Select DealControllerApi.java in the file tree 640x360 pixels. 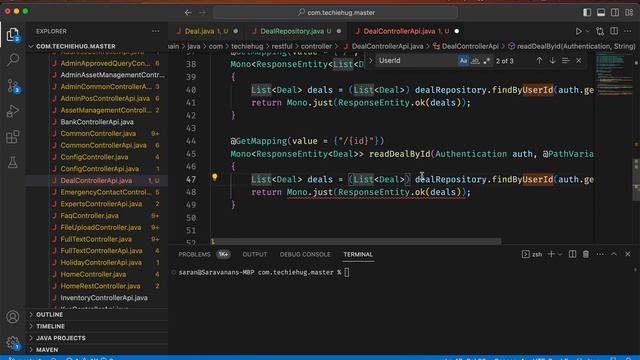(97, 180)
